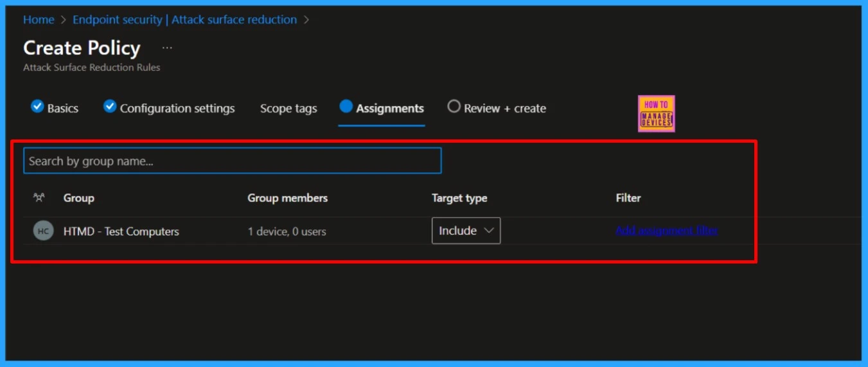
Task: Navigate to the Home breadcrumb
Action: (39, 20)
